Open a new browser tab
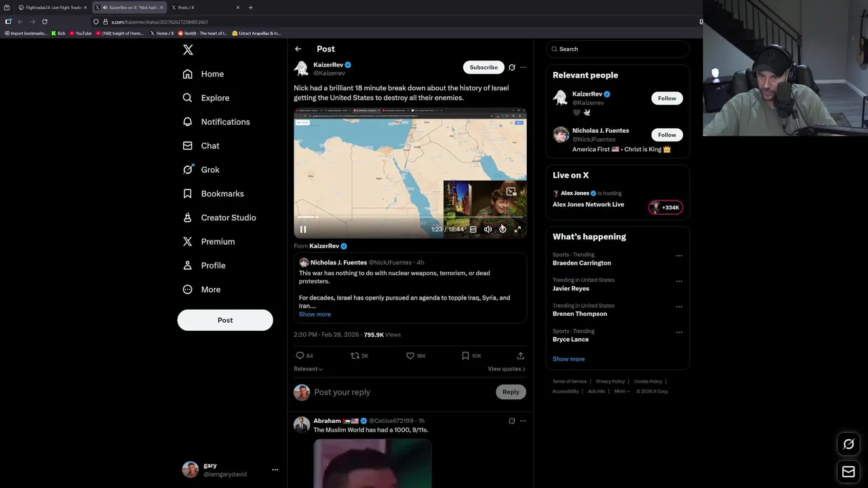868x488 pixels. 251,7
